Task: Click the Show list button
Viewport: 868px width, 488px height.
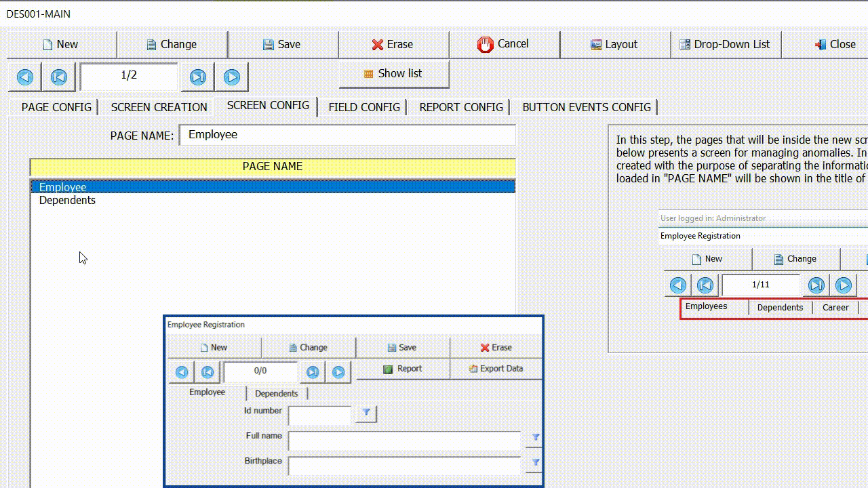Action: tap(393, 74)
